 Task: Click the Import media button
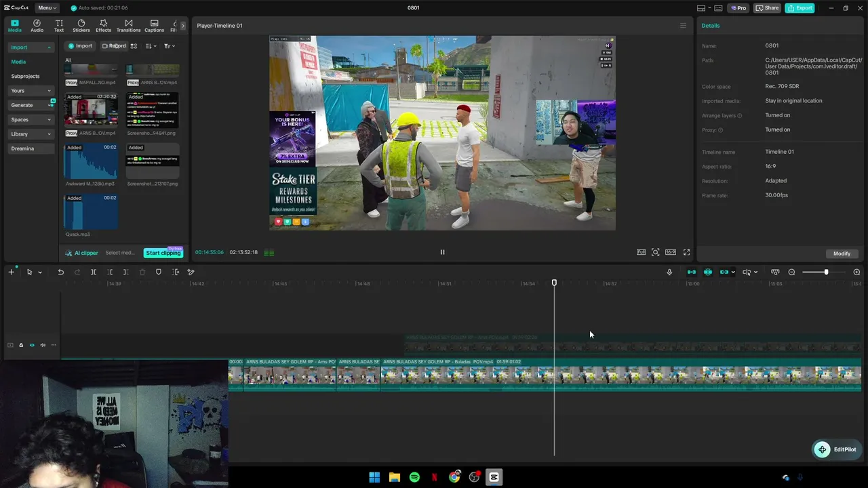coord(80,46)
